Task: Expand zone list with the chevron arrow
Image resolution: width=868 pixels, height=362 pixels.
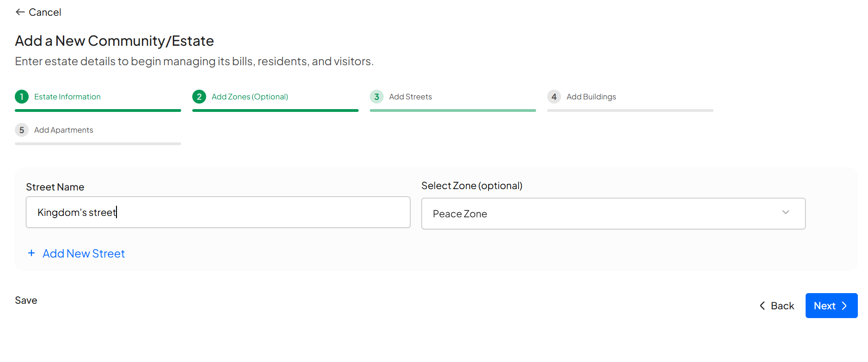Action: click(x=786, y=212)
